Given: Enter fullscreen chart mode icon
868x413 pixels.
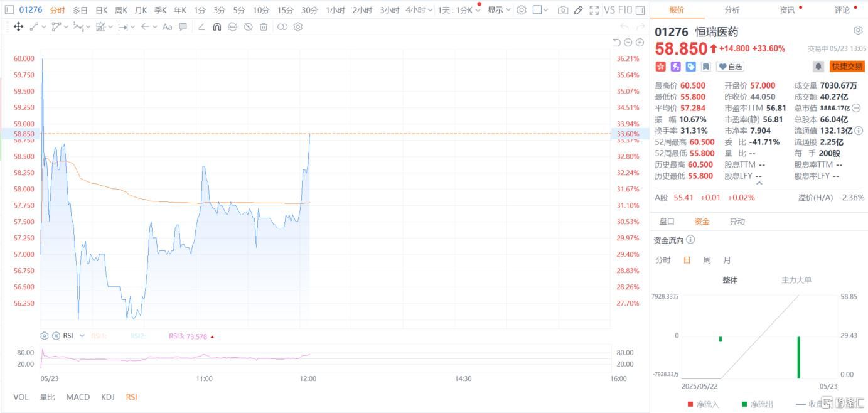Looking at the screenshot, I should (x=594, y=10).
